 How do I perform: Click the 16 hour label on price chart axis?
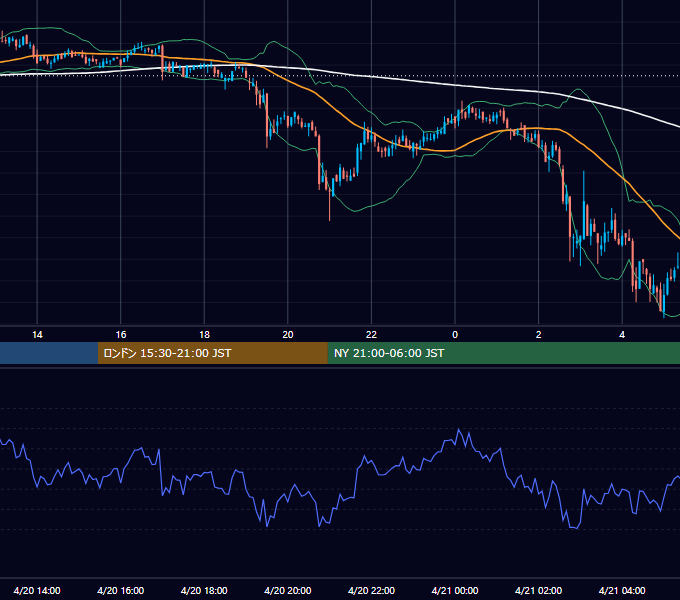[x=121, y=335]
